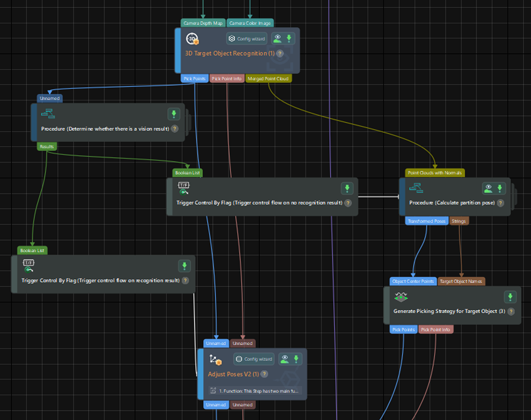Open Config wizard on 3D Target Object Recognition
Viewport: 531px width, 420px height.
tap(247, 39)
